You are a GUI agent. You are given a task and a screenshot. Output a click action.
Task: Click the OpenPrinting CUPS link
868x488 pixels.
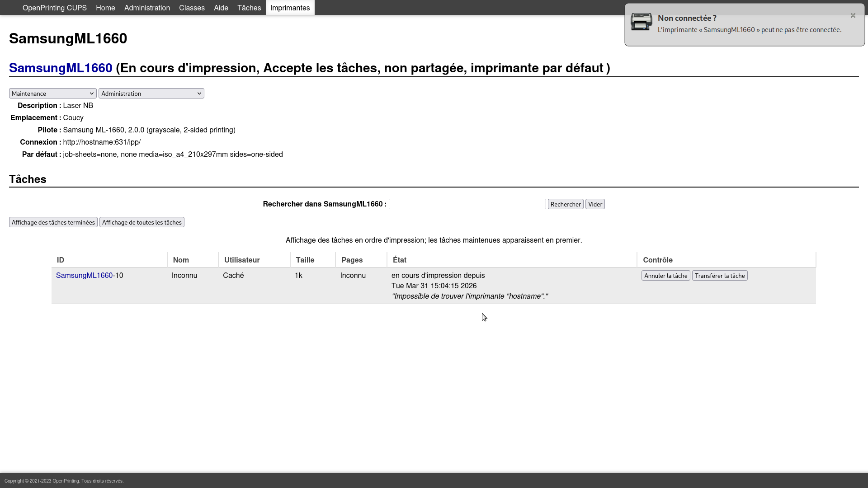click(x=55, y=8)
